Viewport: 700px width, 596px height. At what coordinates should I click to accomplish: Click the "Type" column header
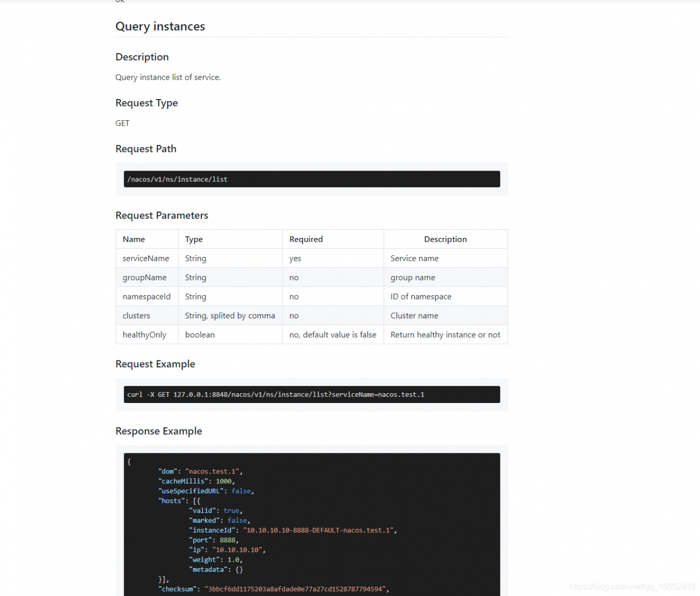[194, 239]
